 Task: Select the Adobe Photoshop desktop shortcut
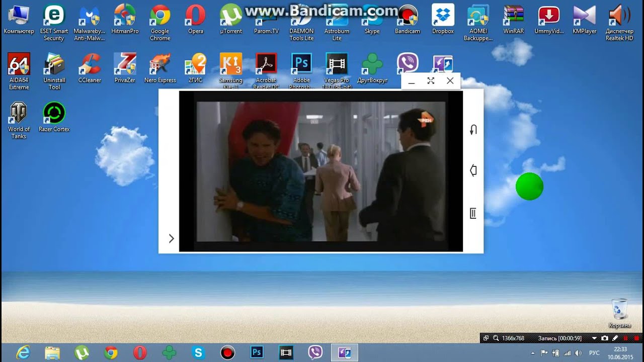point(301,71)
